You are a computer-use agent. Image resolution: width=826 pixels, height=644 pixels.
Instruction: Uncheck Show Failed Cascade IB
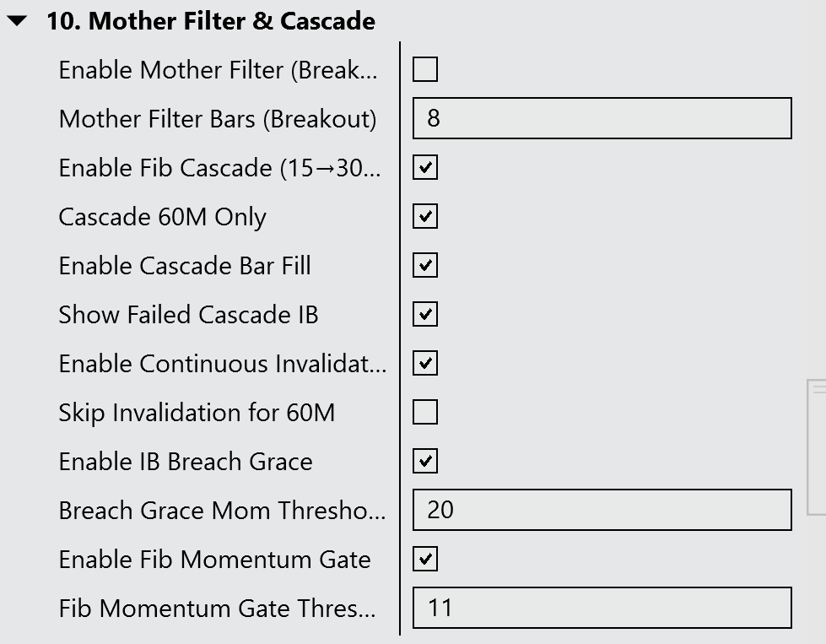[x=425, y=314]
